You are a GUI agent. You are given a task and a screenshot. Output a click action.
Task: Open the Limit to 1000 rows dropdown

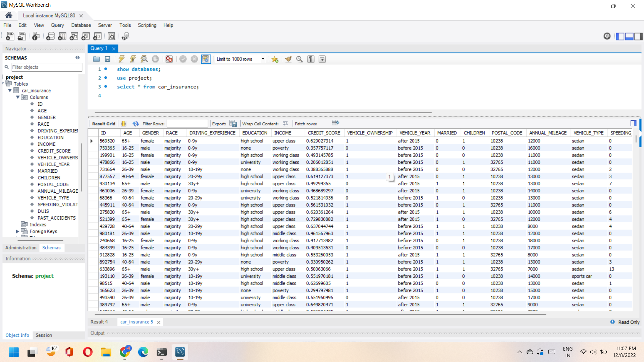pos(263,59)
